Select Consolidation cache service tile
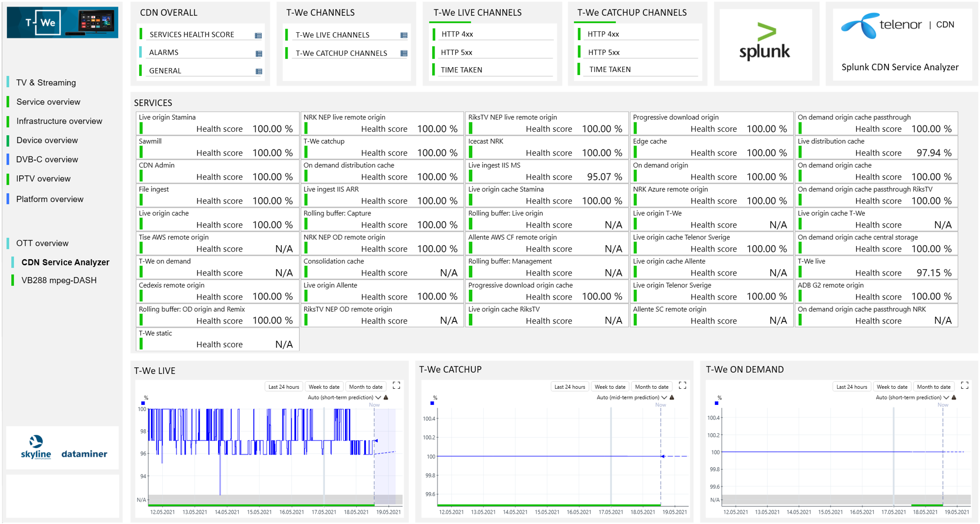Image resolution: width=980 pixels, height=524 pixels. (x=382, y=268)
